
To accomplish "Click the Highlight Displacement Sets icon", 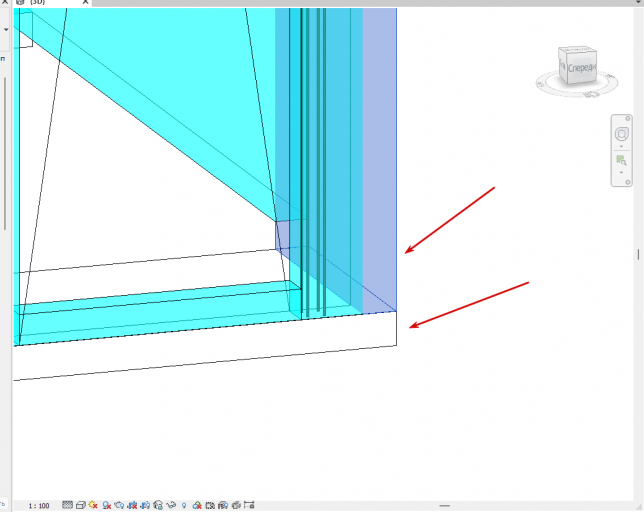I will 236,505.
